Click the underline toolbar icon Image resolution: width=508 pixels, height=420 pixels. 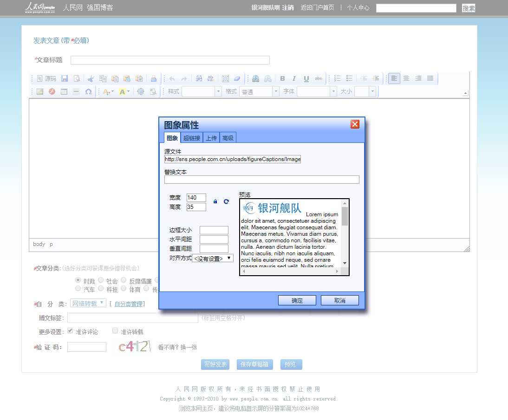coord(306,78)
